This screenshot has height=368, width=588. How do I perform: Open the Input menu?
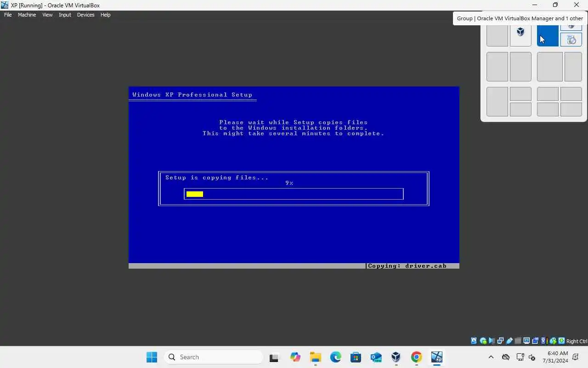click(x=65, y=15)
